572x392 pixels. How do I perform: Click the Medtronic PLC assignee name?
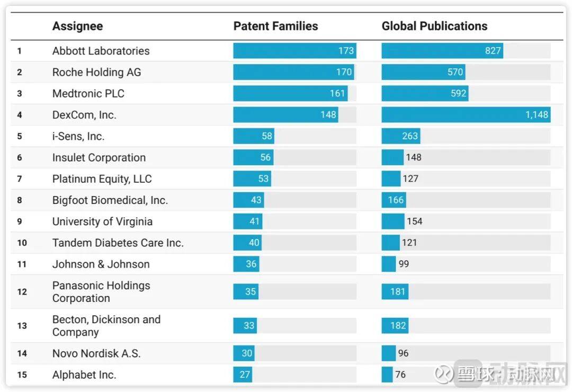[x=88, y=94]
